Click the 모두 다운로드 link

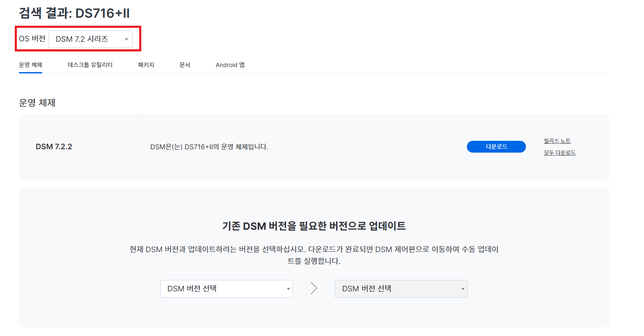[x=559, y=153]
